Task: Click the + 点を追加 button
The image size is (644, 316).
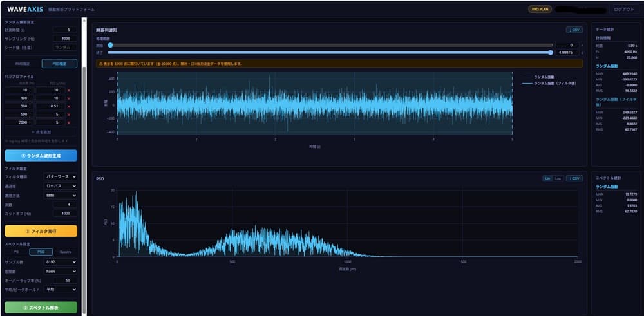Action: click(x=41, y=132)
